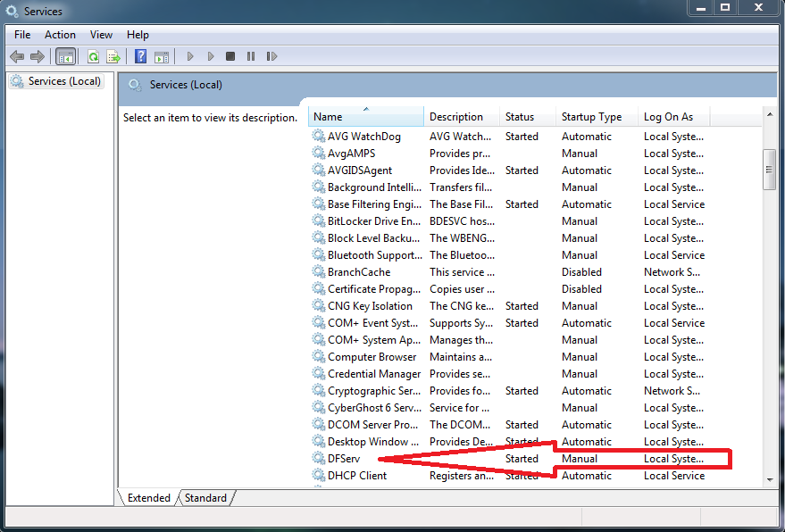785x532 pixels.
Task: Open the File menu
Action: 22,35
